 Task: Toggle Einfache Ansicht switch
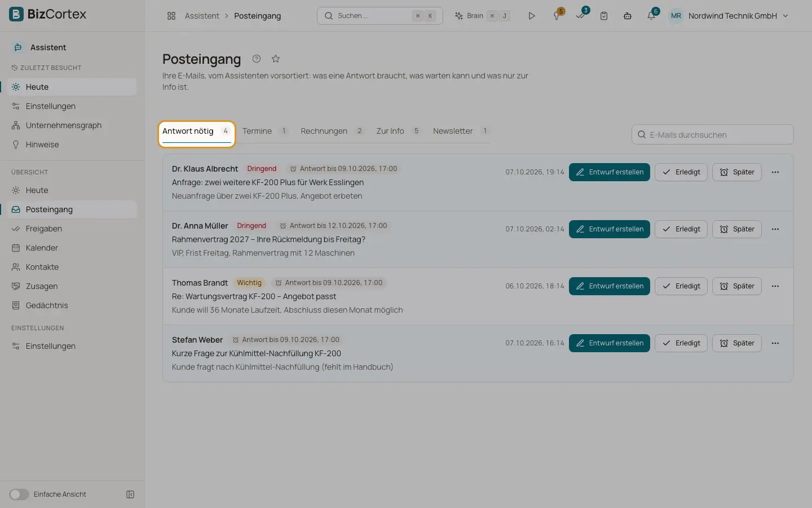[x=19, y=494]
